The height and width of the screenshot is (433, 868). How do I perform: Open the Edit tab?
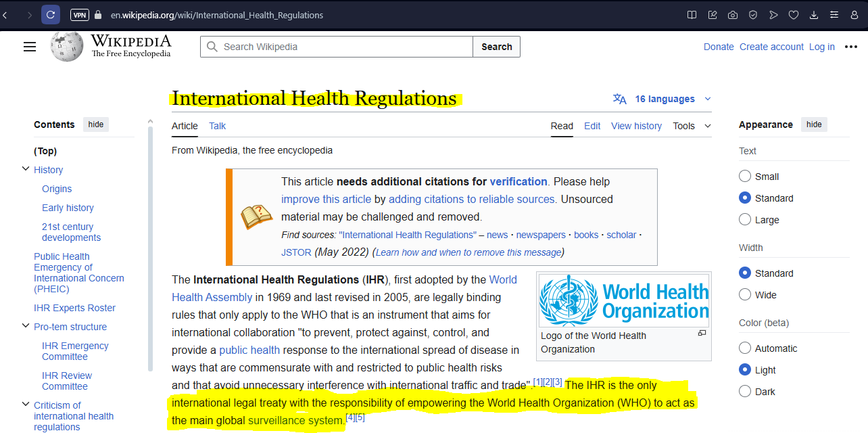point(592,126)
